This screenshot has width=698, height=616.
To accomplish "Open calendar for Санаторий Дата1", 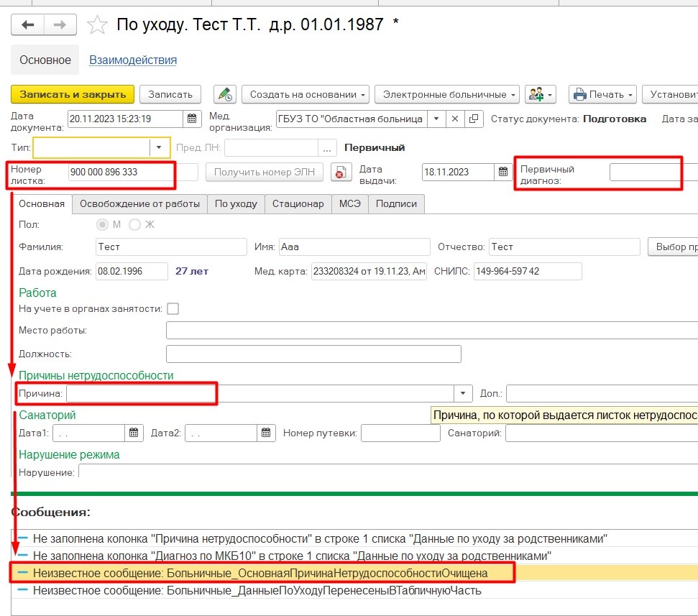I will click(134, 433).
